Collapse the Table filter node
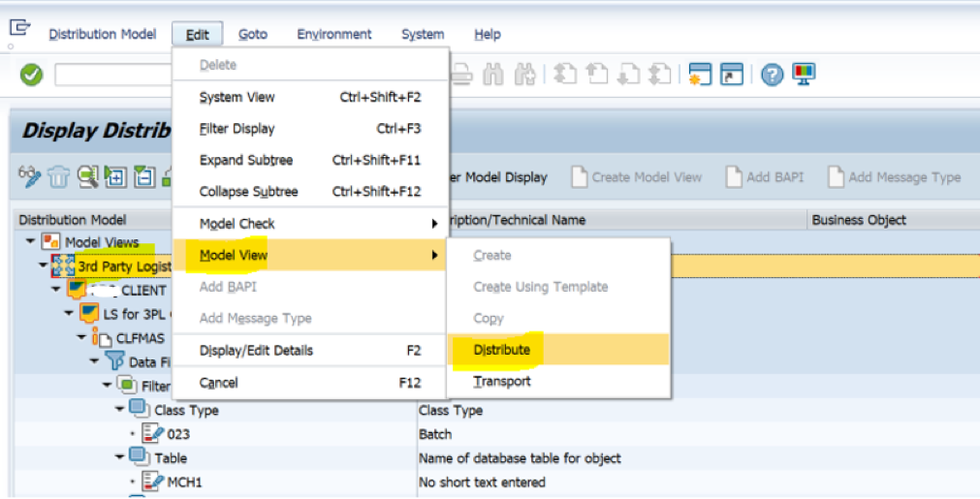Image resolution: width=980 pixels, height=499 pixels. (120, 457)
